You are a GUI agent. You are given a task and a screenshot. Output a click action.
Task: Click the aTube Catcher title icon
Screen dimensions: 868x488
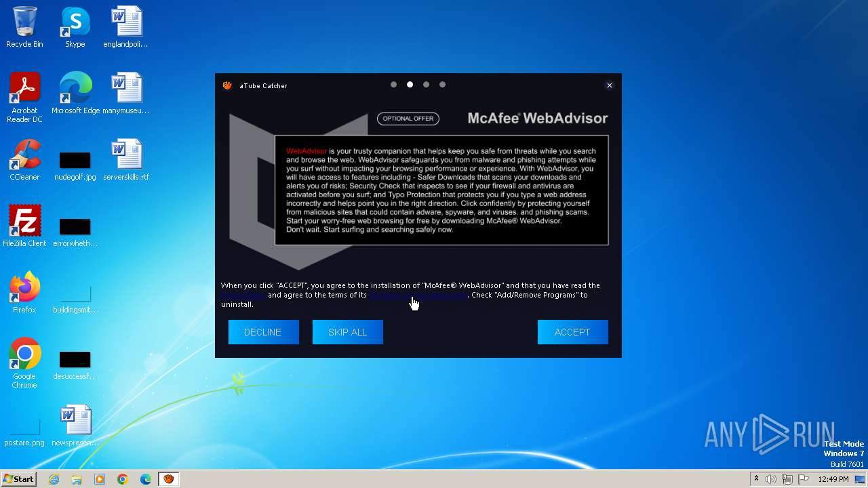coord(227,85)
